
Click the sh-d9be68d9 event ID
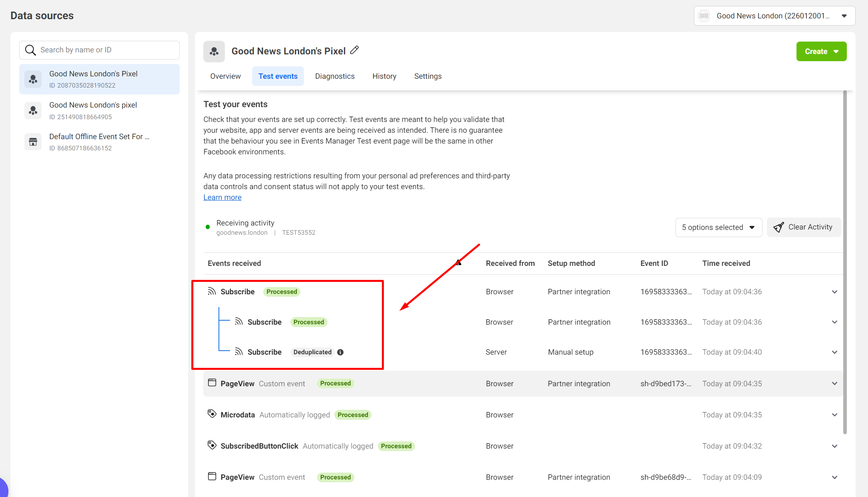pyautogui.click(x=666, y=477)
